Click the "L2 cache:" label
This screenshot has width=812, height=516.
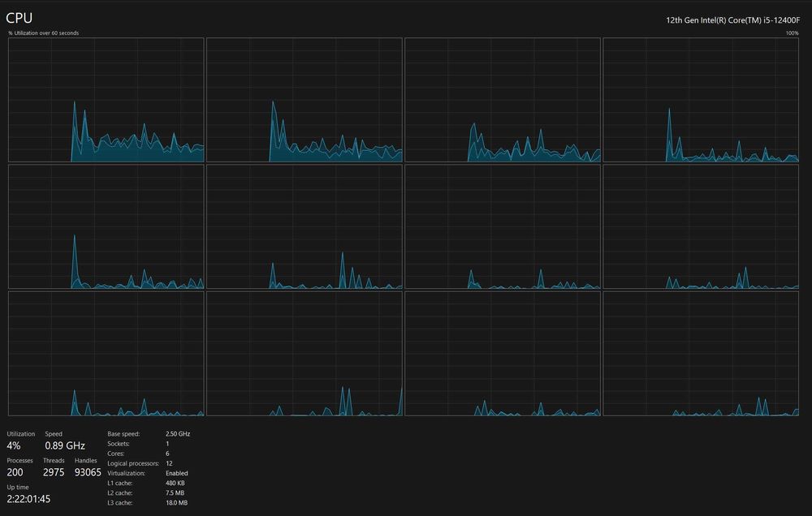click(x=120, y=492)
